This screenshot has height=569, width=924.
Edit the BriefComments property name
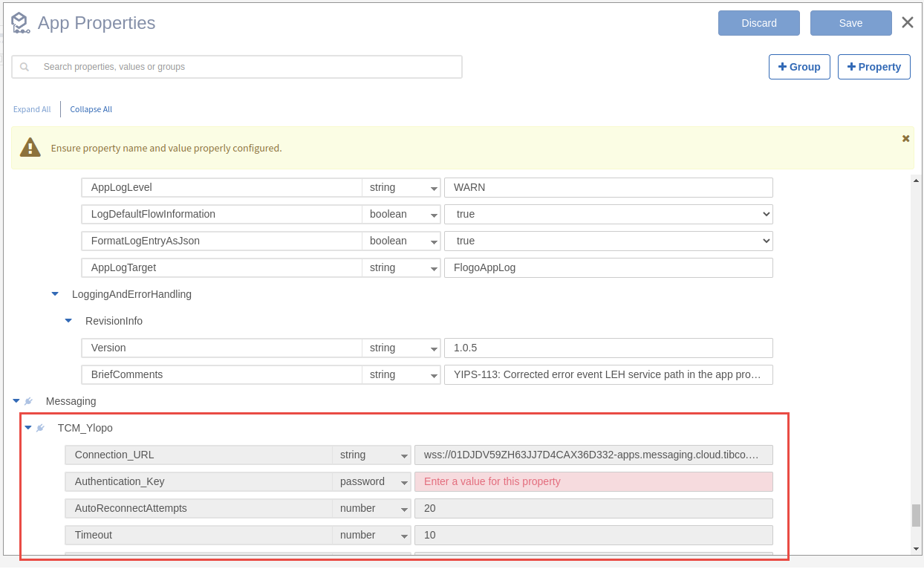coord(221,374)
